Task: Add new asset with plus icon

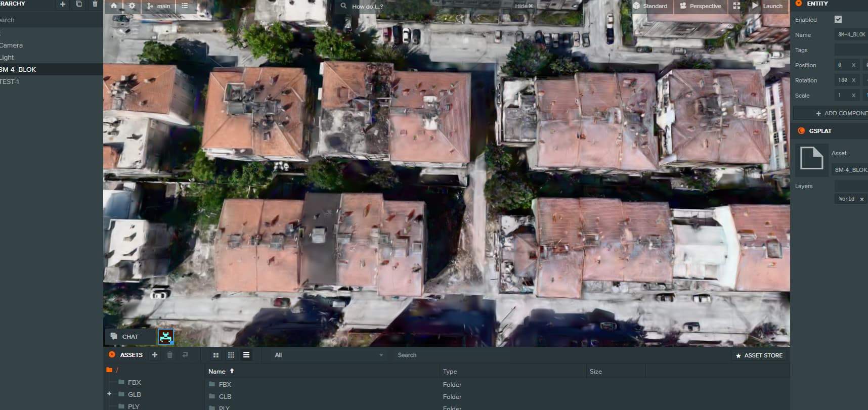Action: tap(155, 355)
